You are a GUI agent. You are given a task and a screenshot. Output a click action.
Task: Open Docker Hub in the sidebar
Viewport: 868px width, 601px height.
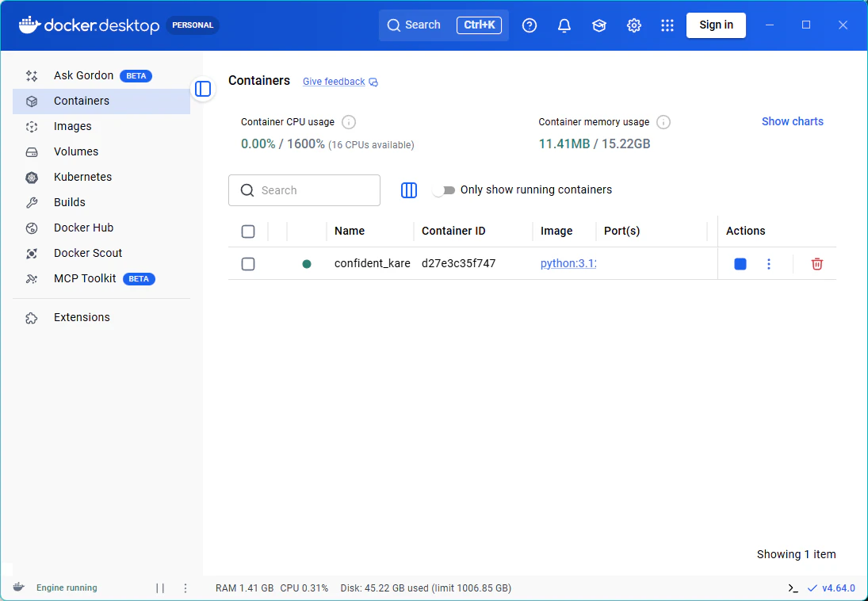pos(101,228)
